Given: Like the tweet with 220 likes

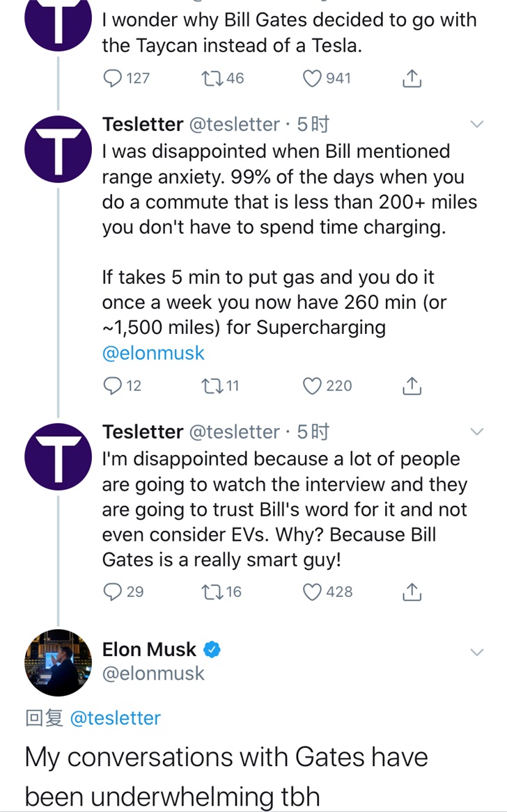Looking at the screenshot, I should point(314,385).
